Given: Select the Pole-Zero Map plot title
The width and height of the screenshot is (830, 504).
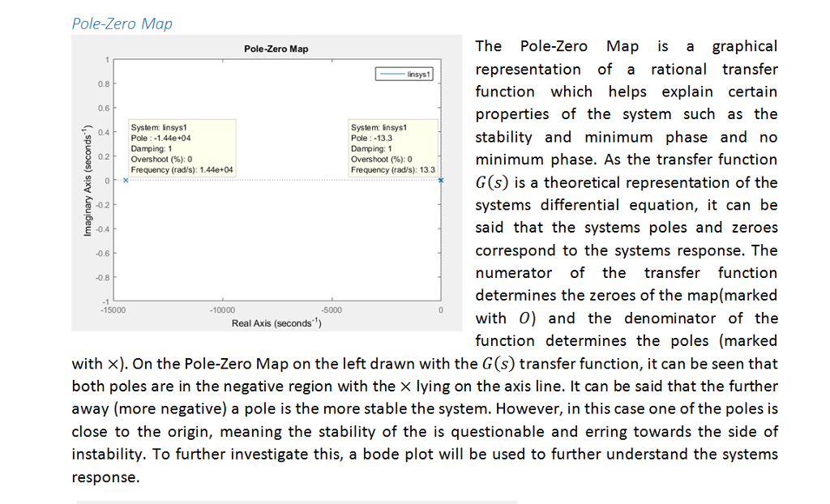Looking at the screenshot, I should 276,49.
